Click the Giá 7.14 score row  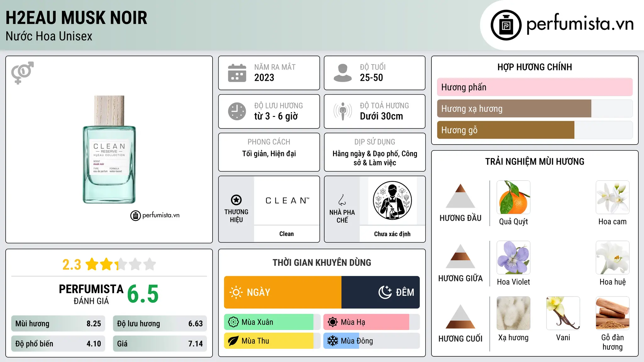coord(160,344)
